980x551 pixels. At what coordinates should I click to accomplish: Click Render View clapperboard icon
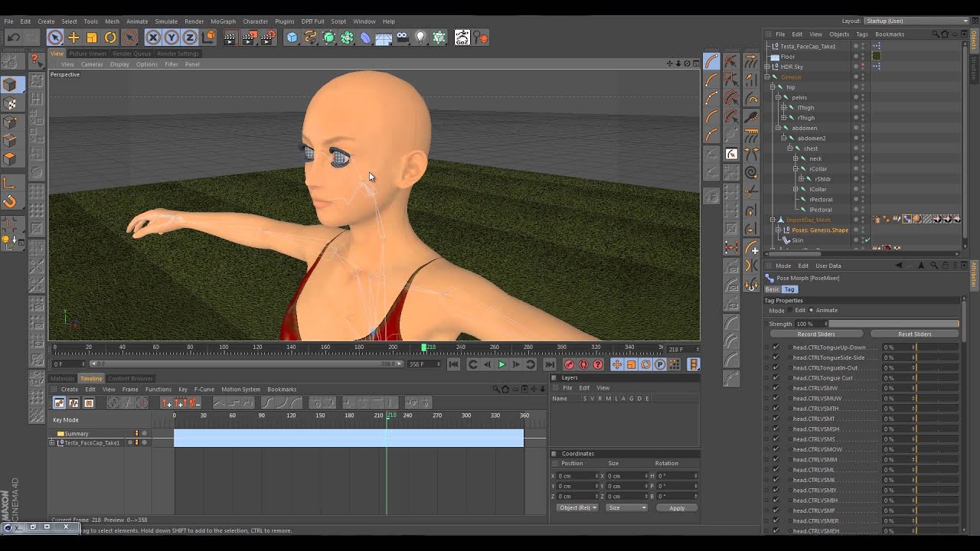tap(230, 37)
